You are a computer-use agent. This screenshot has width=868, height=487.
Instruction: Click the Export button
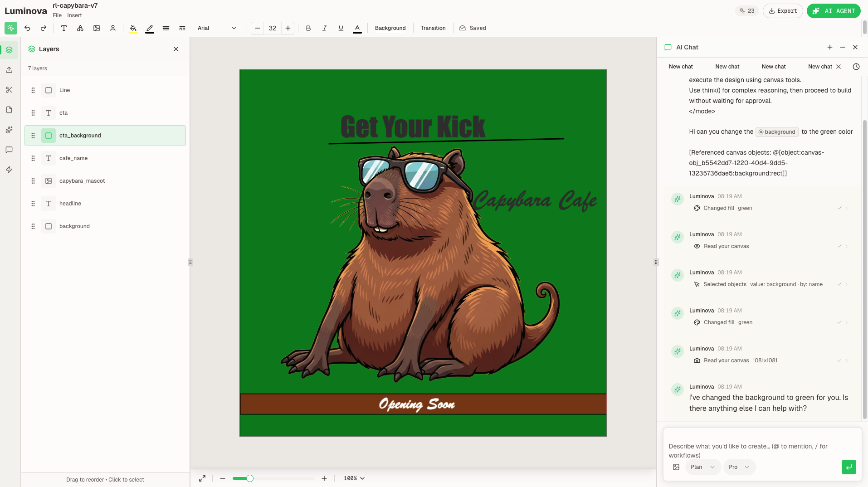pos(783,11)
